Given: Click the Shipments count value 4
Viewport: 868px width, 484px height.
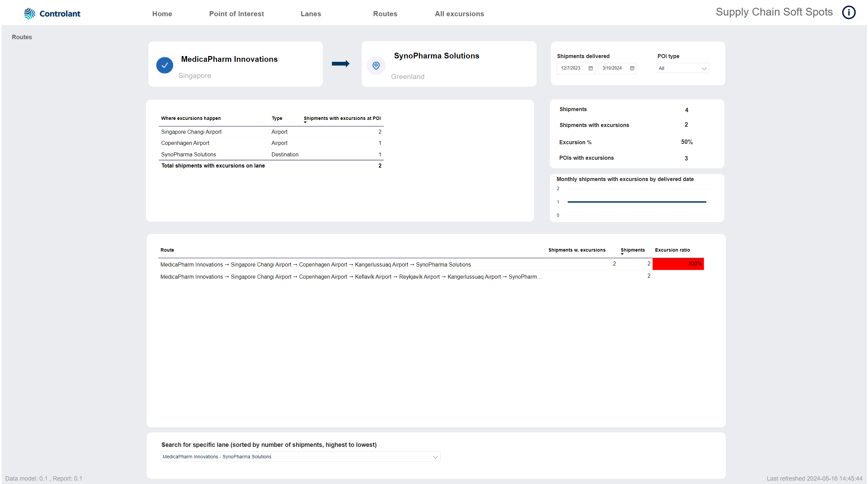Looking at the screenshot, I should [686, 110].
